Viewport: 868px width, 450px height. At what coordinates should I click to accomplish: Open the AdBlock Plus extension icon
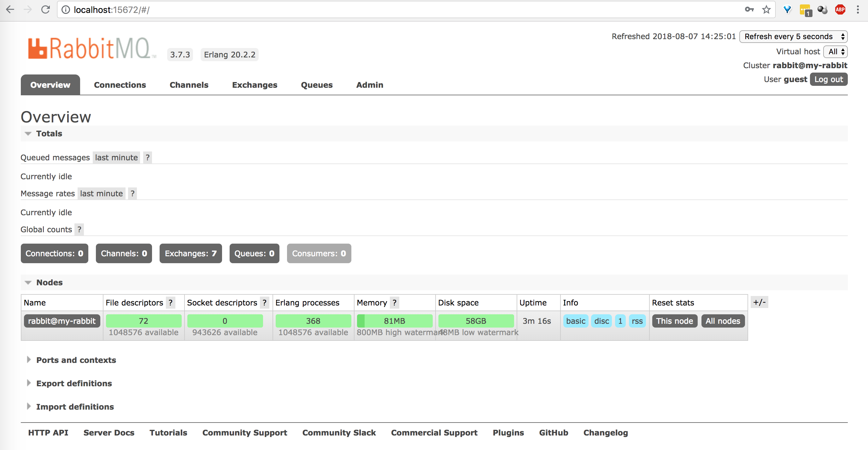pos(840,9)
